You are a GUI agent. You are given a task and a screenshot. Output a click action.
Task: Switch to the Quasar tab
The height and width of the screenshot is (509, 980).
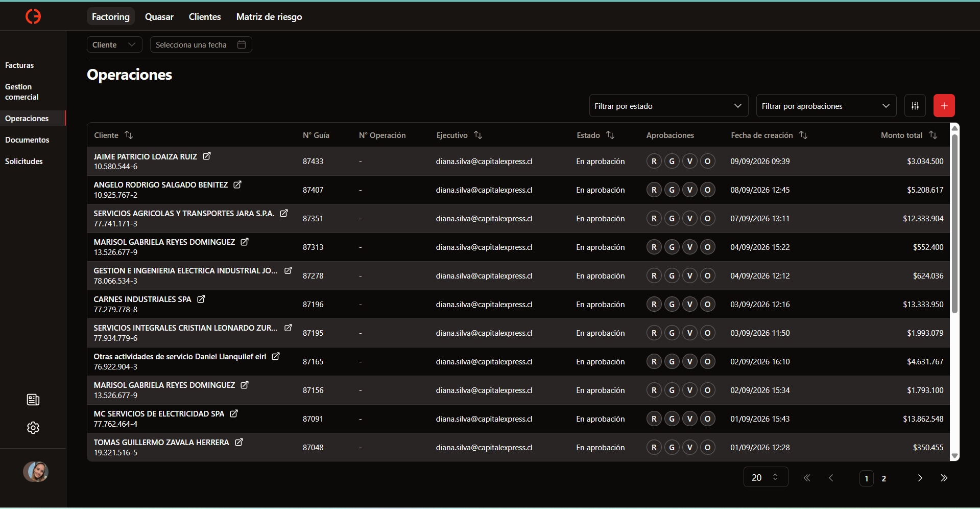159,16
